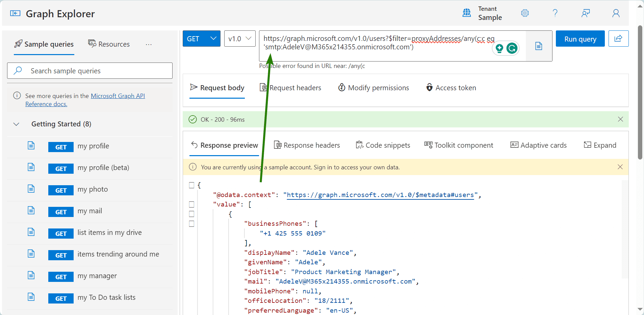Click the scrollbar up arrow
Screen dimensions: 644x315
point(640,6)
